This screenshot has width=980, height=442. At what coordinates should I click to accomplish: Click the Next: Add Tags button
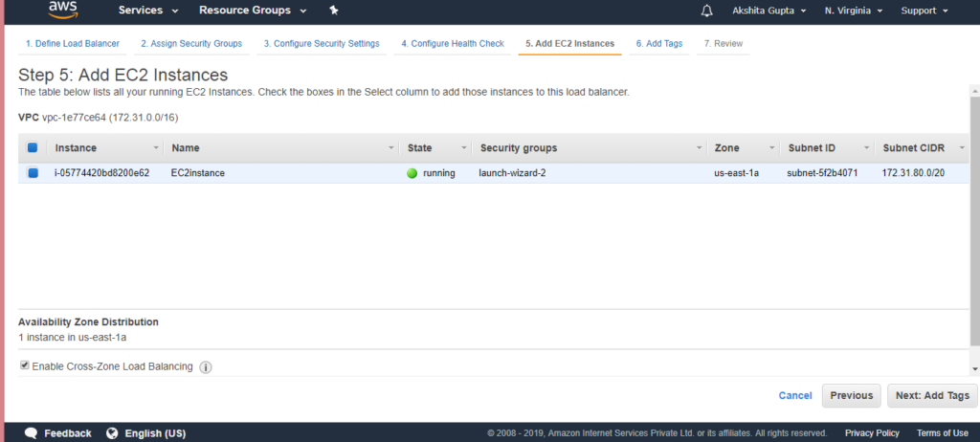(x=932, y=396)
